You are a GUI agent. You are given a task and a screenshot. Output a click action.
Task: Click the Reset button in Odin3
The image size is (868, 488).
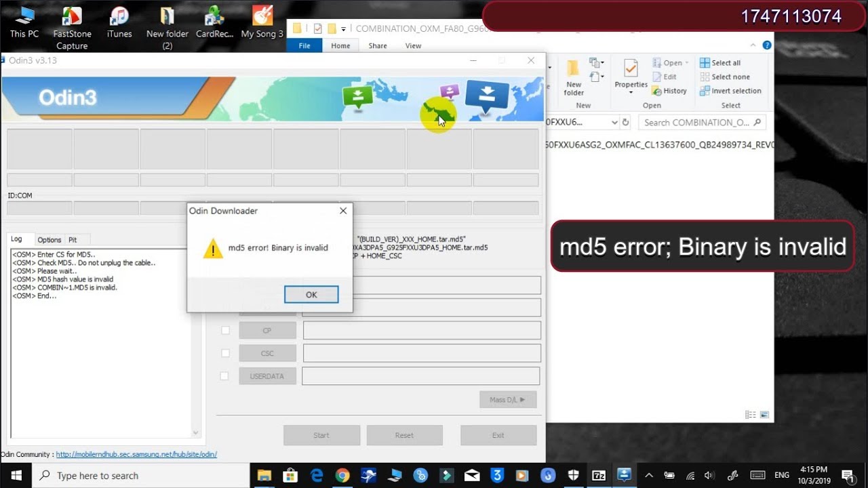click(404, 435)
